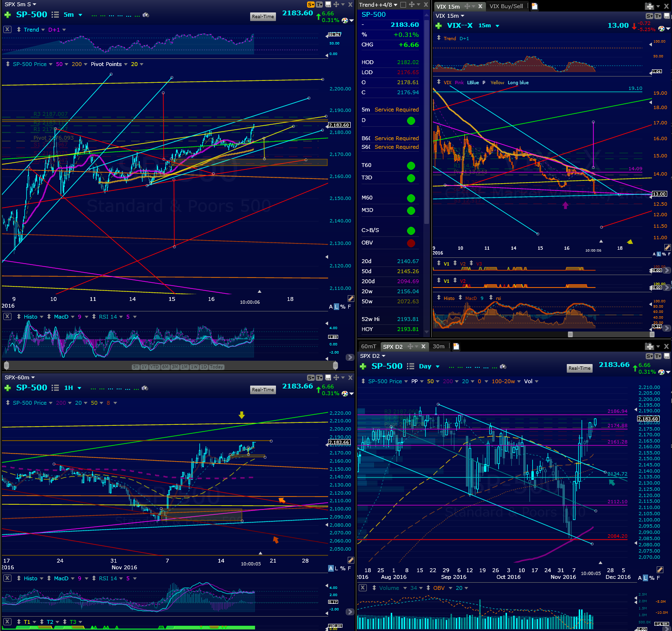Click green plus icon in VIX 15m panel
This screenshot has height=631, width=672.
coord(439,26)
